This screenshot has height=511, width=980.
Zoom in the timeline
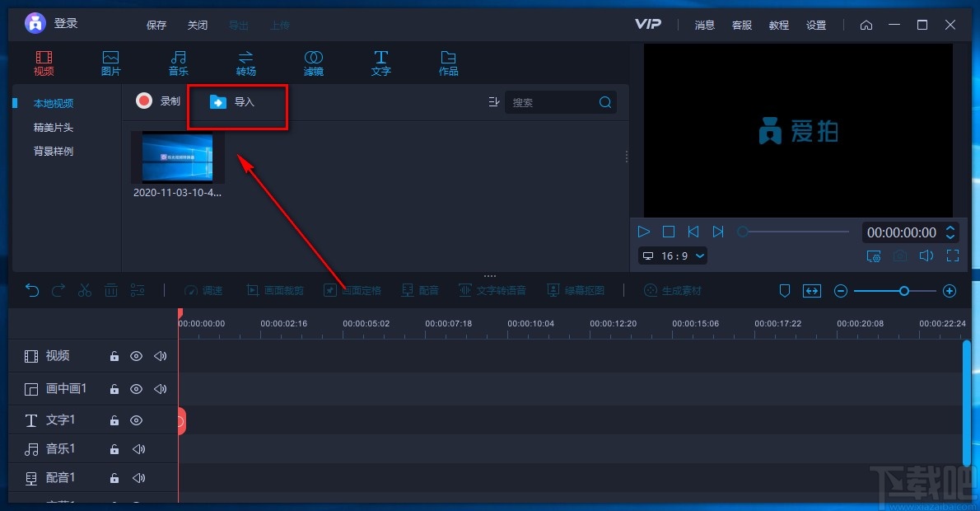950,291
